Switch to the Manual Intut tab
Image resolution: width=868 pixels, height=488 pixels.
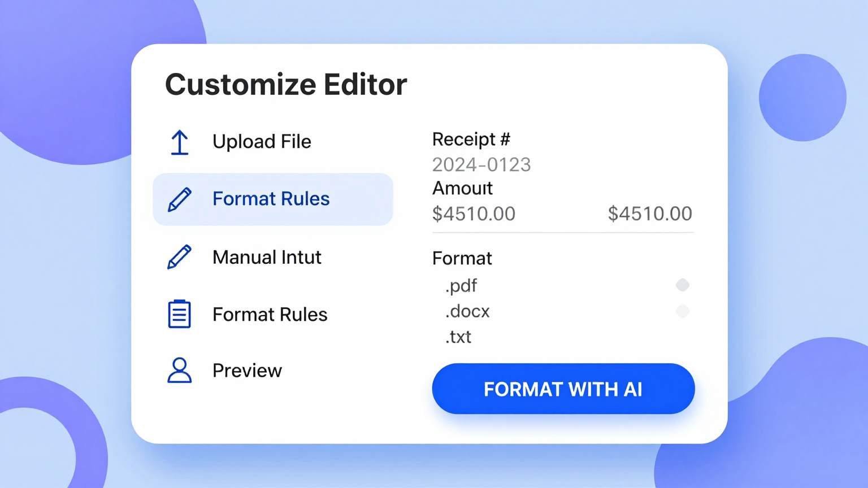[x=267, y=257]
